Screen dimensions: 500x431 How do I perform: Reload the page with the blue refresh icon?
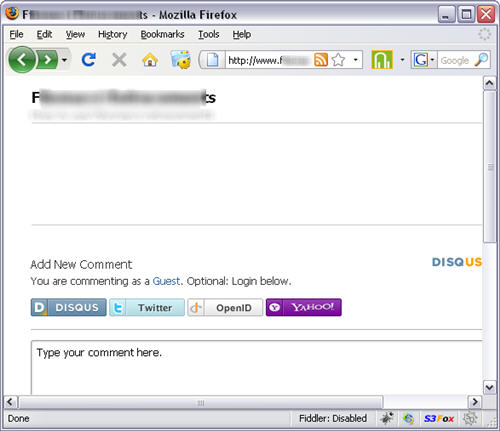click(x=89, y=60)
